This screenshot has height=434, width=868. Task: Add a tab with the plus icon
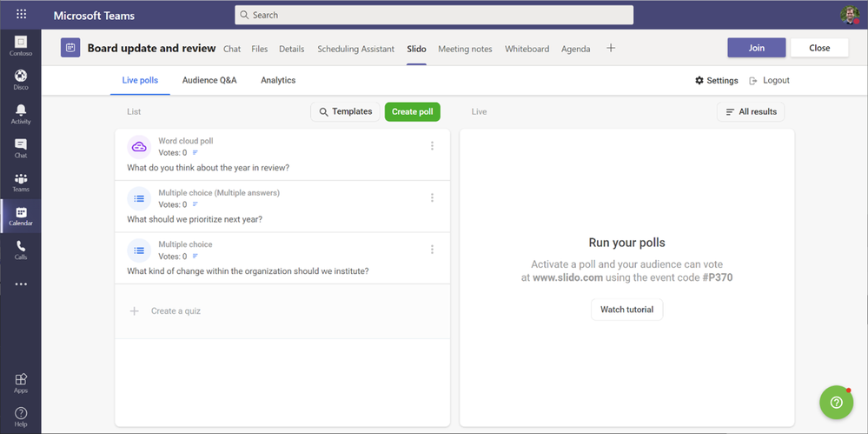(611, 48)
